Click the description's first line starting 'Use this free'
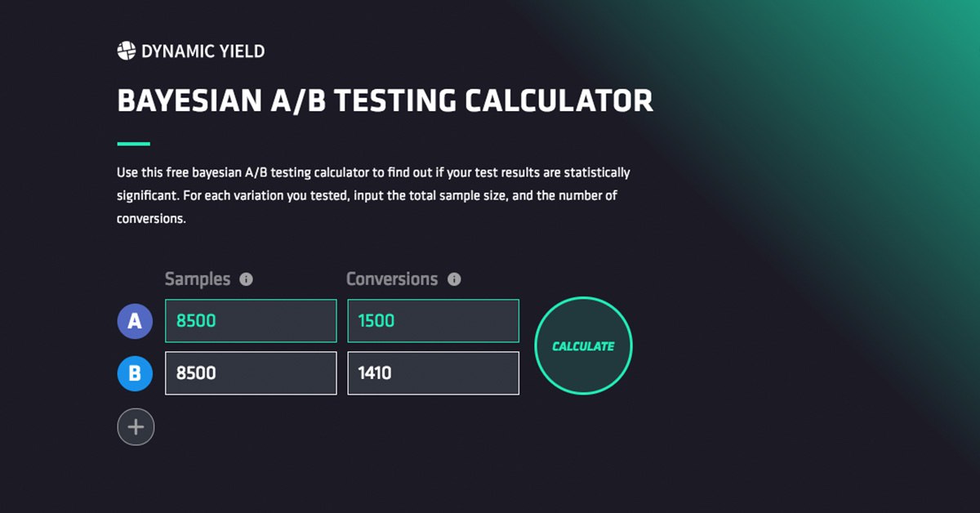This screenshot has width=980, height=513. [x=373, y=173]
